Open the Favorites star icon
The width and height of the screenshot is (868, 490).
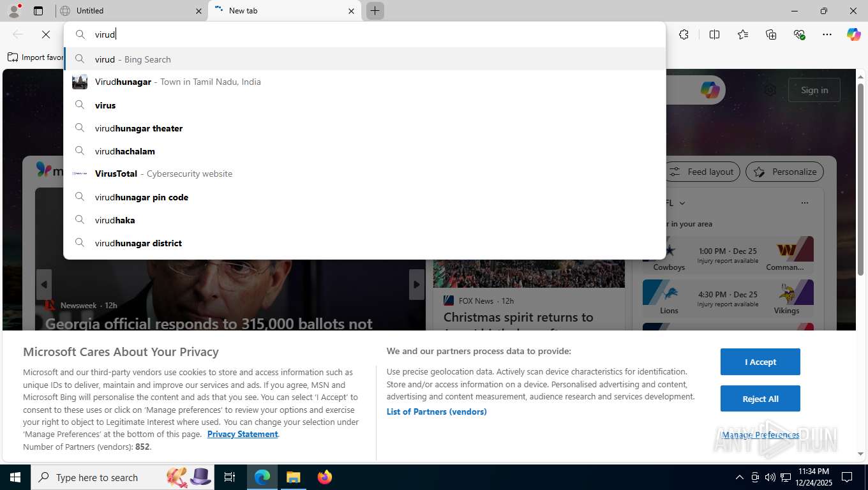pos(743,34)
